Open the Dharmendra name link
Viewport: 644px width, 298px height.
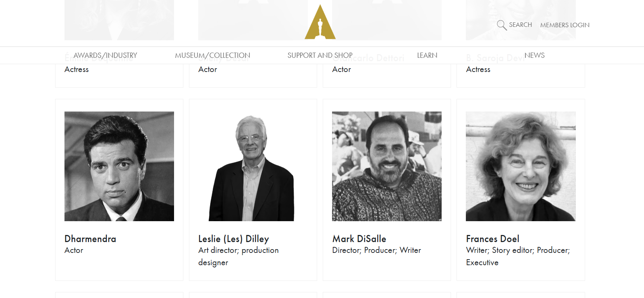coord(90,239)
